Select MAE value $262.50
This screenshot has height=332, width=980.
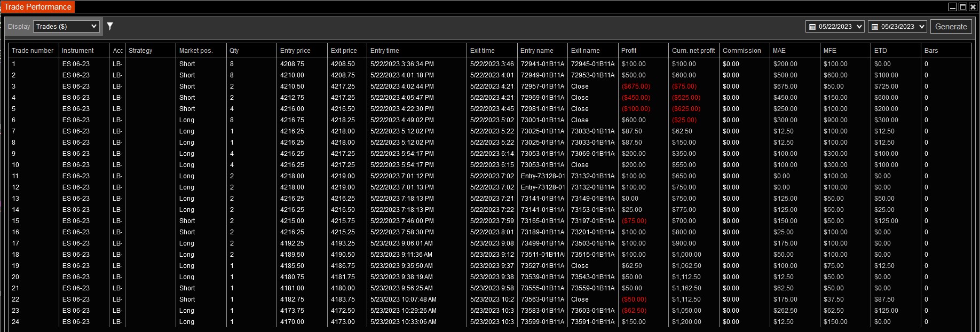[785, 311]
